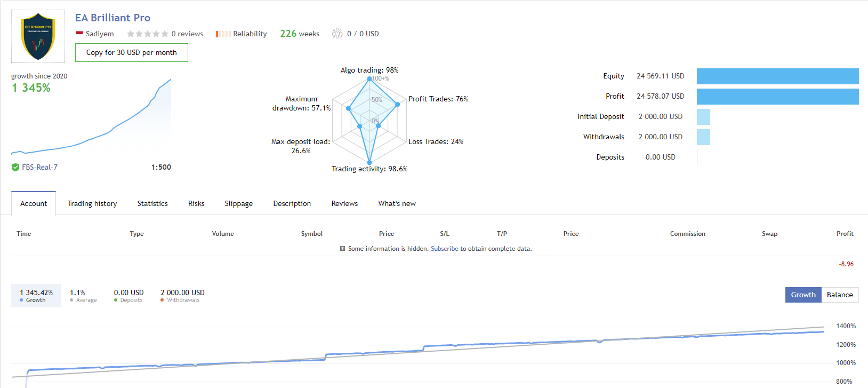The height and width of the screenshot is (388, 868).
Task: Click the EA Brilliant Pro shield logo
Action: click(38, 36)
